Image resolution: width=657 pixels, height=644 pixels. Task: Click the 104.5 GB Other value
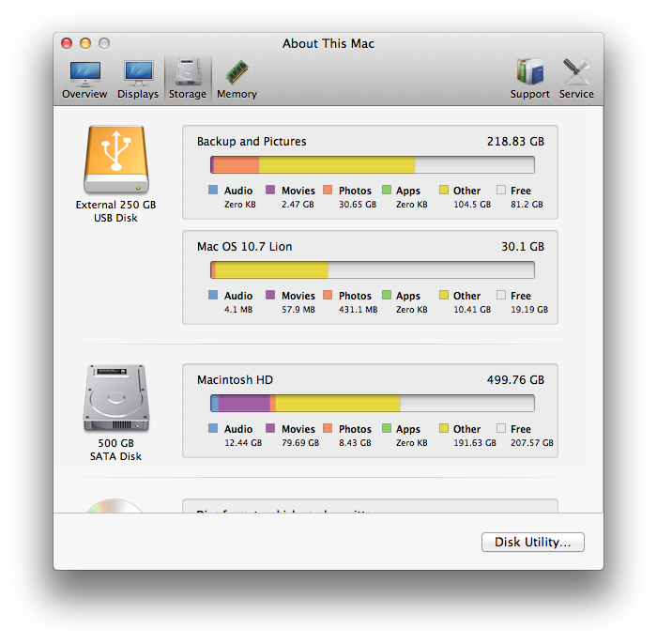coord(472,205)
